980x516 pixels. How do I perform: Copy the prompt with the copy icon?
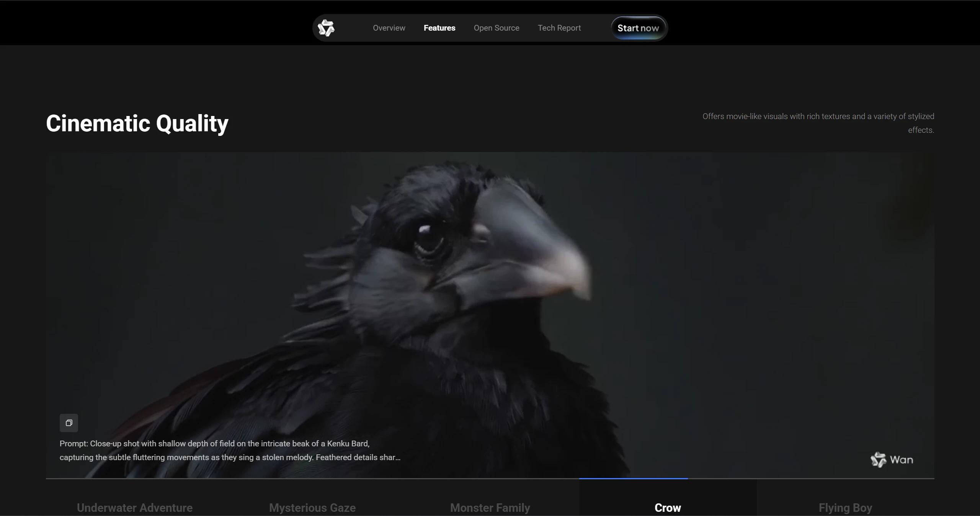point(69,423)
